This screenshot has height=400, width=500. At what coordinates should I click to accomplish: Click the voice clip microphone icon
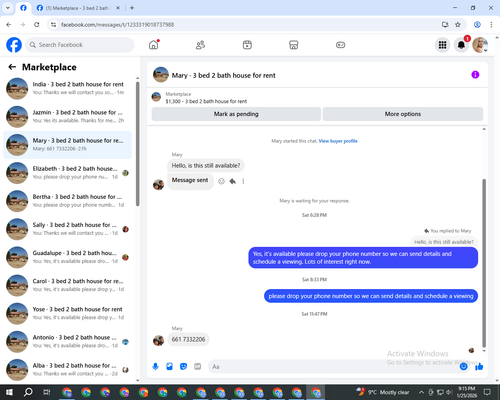click(x=155, y=367)
